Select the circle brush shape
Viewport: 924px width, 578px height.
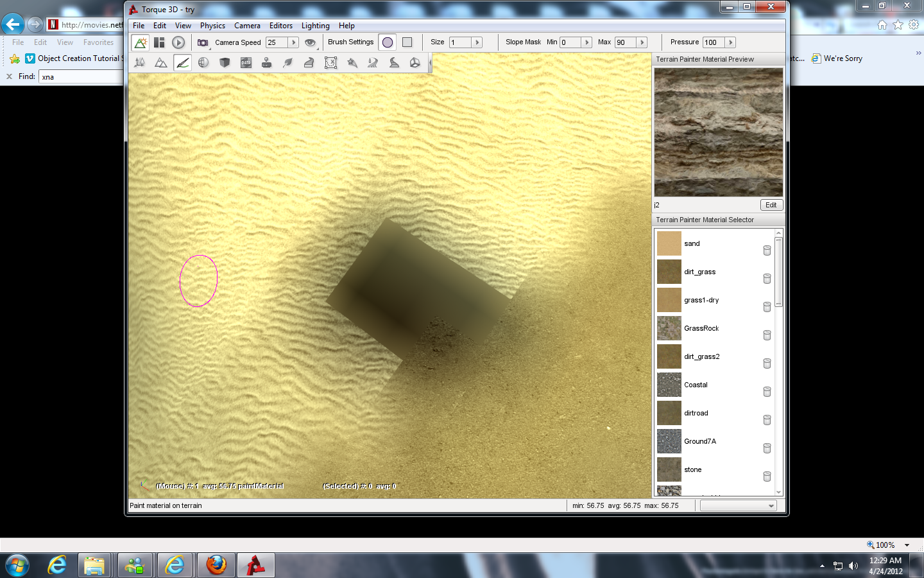click(x=388, y=42)
